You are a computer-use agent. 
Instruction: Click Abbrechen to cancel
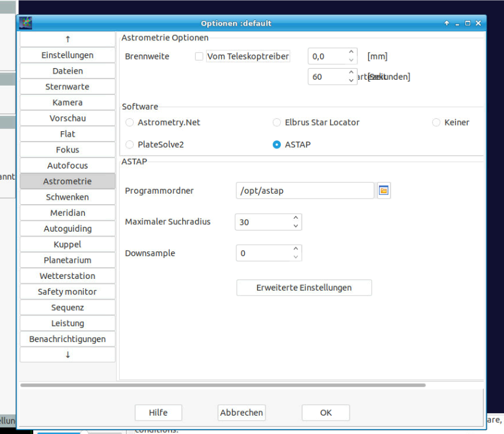point(242,413)
